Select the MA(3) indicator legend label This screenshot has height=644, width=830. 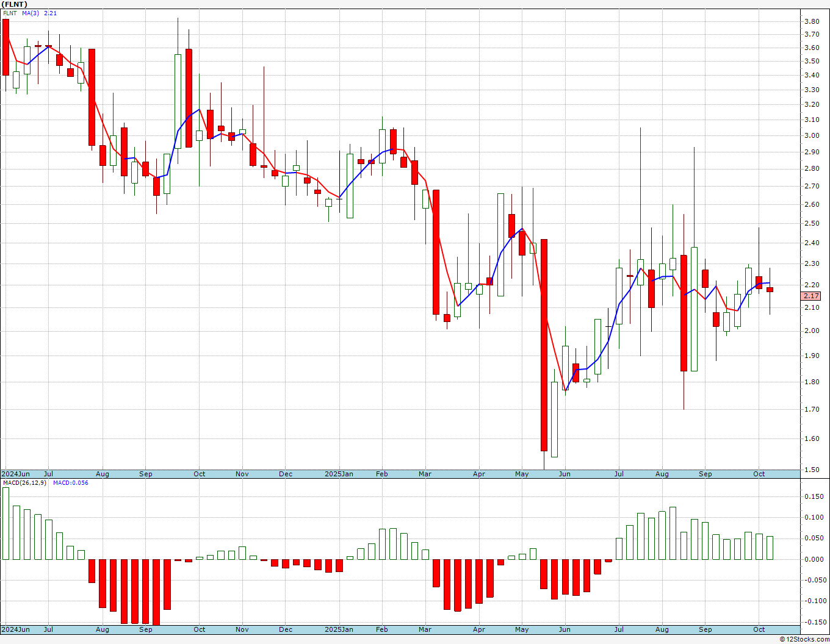(31, 13)
